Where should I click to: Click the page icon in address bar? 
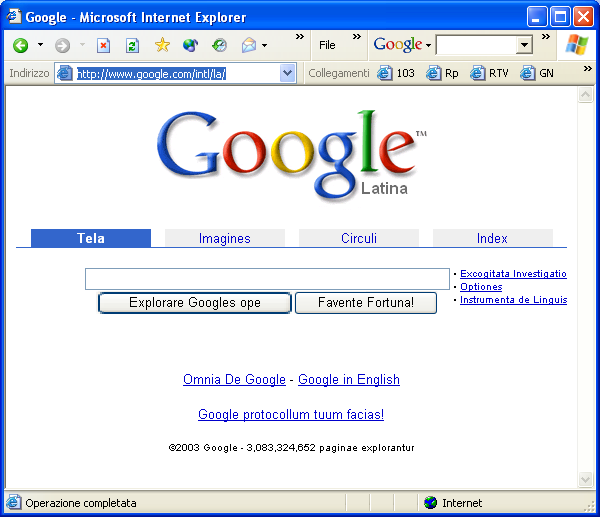click(x=65, y=73)
